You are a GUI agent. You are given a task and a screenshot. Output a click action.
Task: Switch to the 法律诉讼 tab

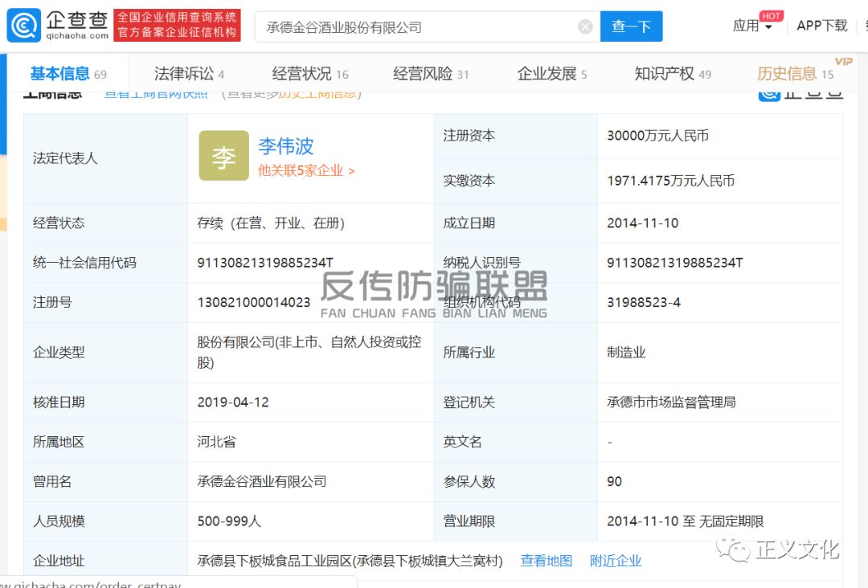click(x=183, y=73)
